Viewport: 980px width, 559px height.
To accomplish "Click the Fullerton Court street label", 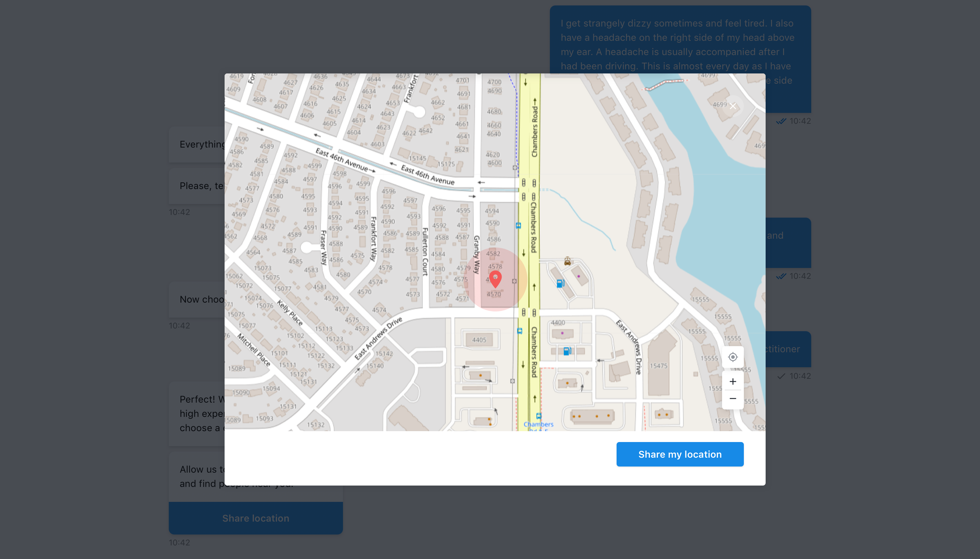I will 425,252.
